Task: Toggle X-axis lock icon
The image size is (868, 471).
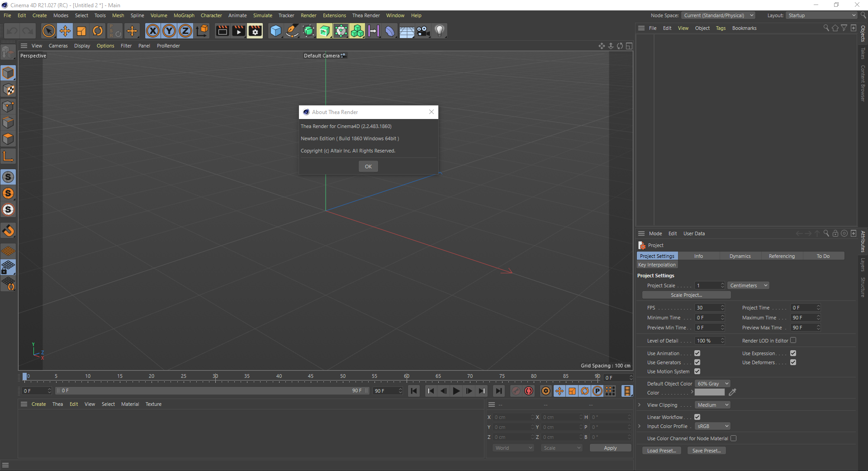Action: (x=153, y=31)
